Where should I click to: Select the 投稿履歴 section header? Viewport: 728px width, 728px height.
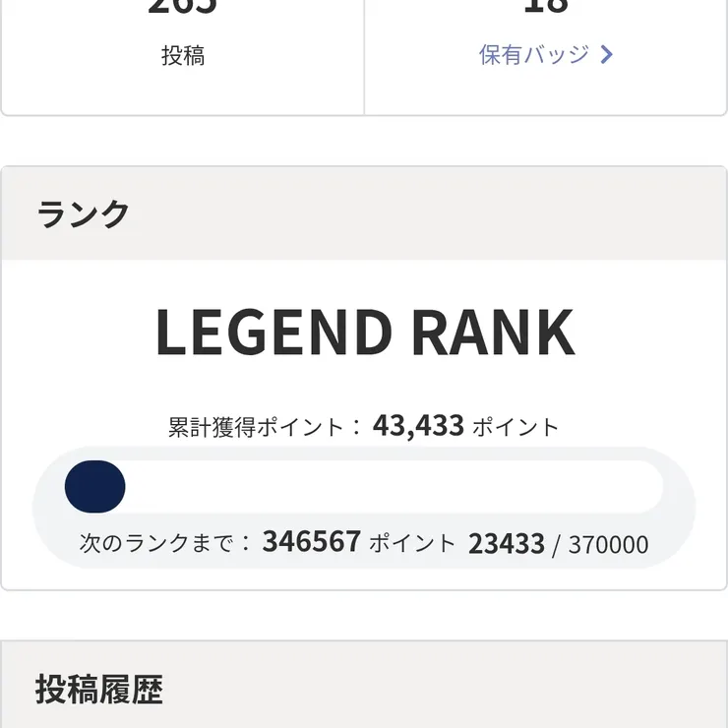98,689
